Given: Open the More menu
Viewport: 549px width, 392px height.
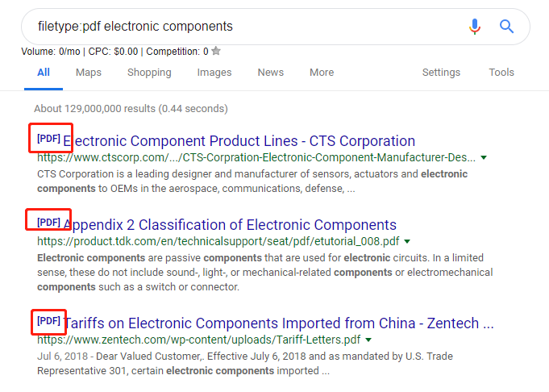Looking at the screenshot, I should 322,73.
